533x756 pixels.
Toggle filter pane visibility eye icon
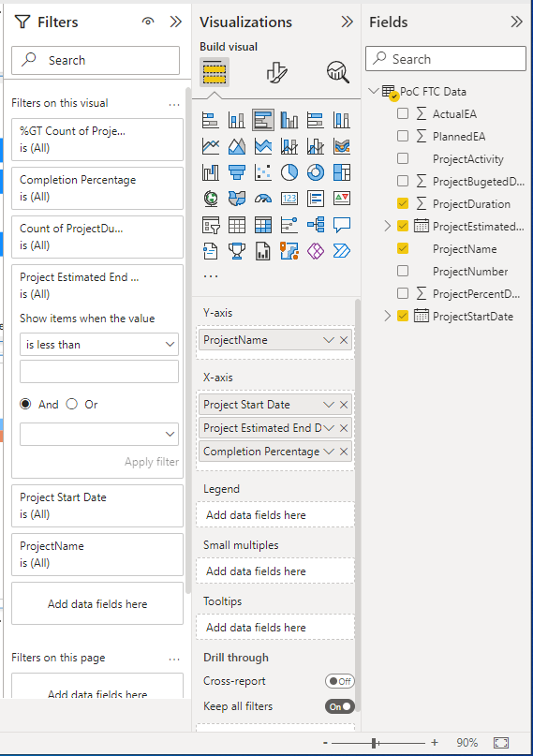pos(148,22)
